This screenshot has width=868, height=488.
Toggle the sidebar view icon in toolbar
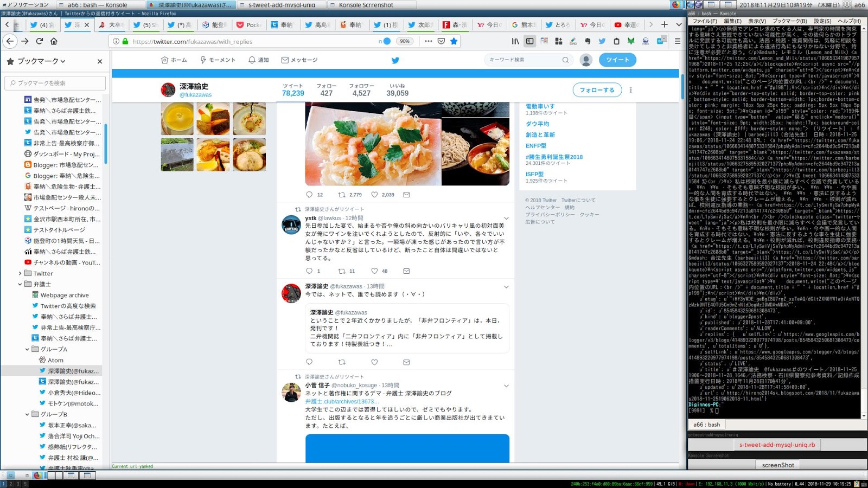tap(530, 41)
